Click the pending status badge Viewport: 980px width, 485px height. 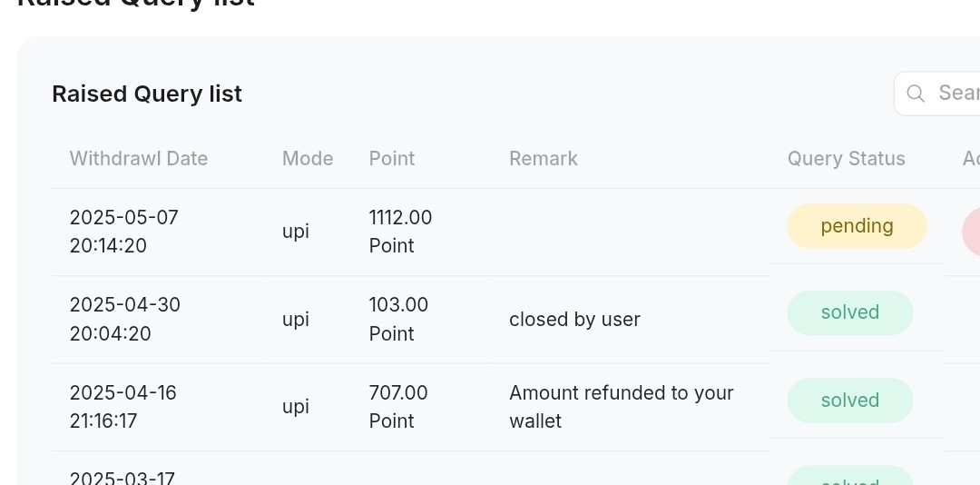point(857,226)
